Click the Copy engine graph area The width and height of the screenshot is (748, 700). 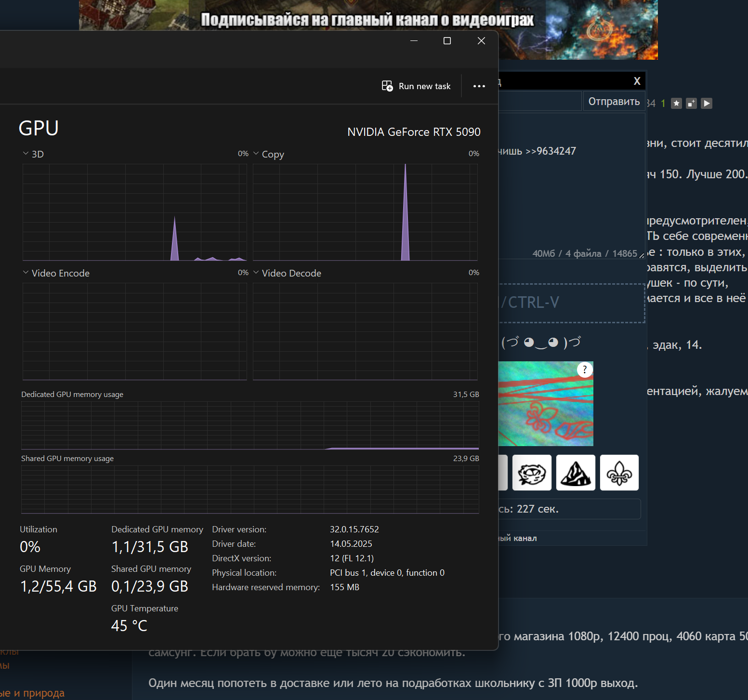[x=365, y=212]
